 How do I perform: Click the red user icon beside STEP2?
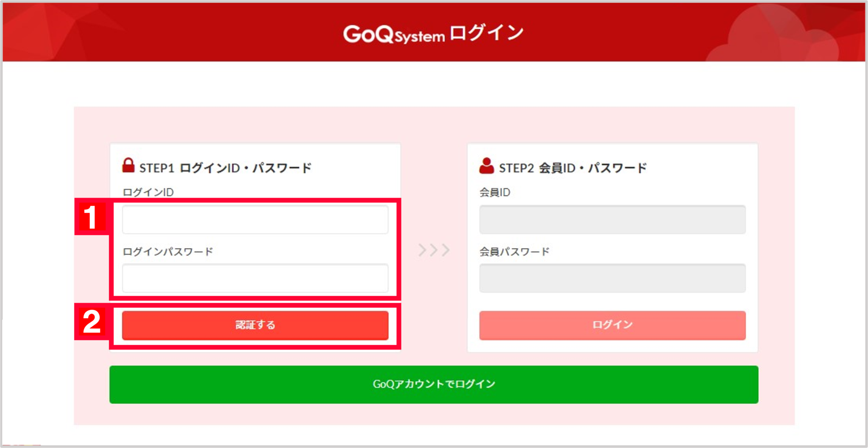coord(487,166)
